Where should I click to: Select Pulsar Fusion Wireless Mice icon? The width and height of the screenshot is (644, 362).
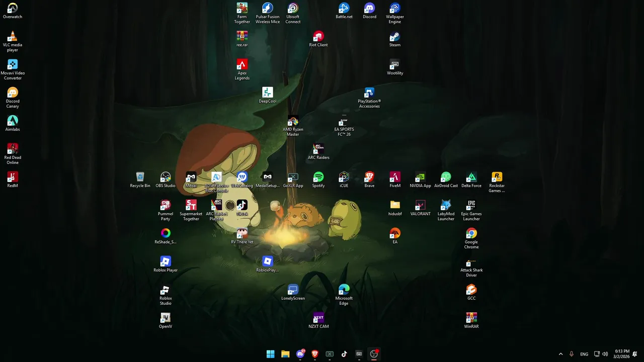268,13
